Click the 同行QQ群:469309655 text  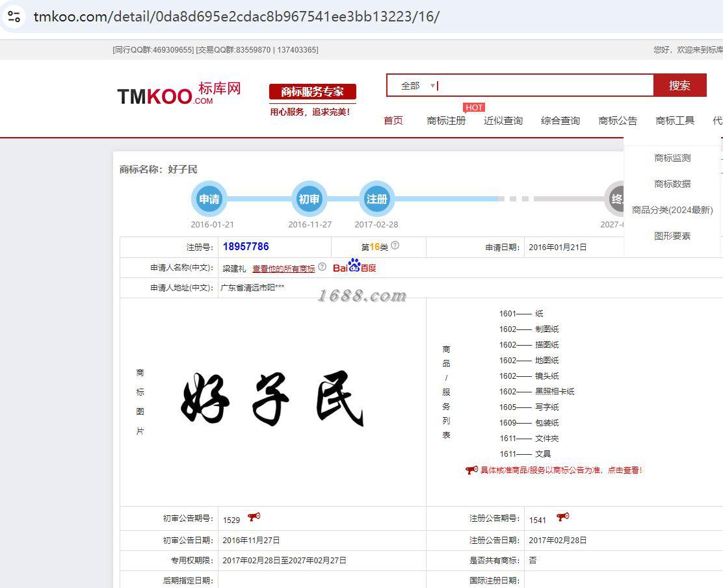pos(153,50)
